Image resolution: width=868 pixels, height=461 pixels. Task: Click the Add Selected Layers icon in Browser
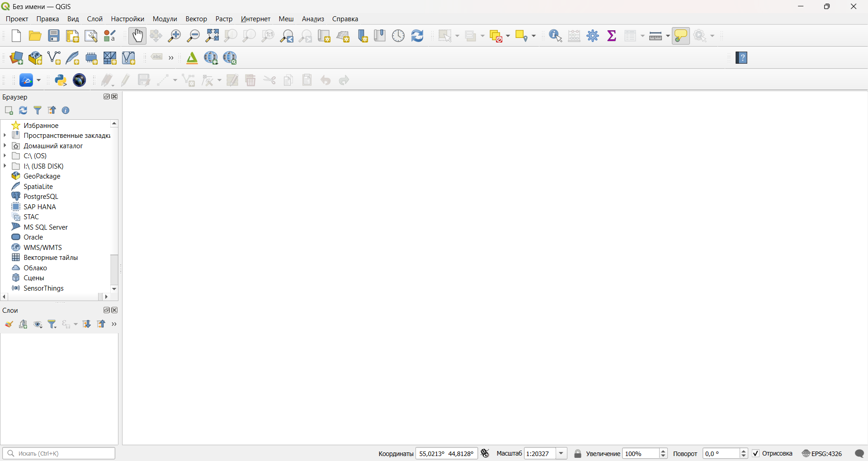pyautogui.click(x=9, y=110)
